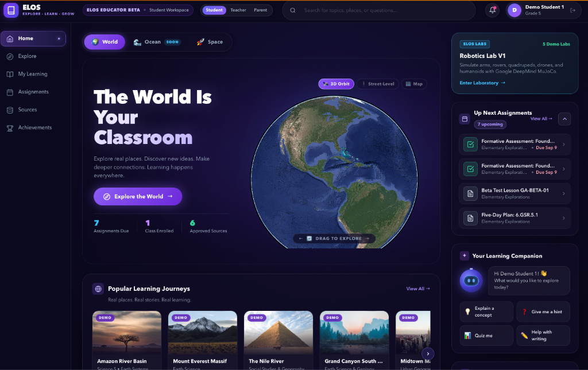This screenshot has height=370, width=588.
Task: Open Mount Everest Massif journey thumbnail
Action: click(x=203, y=333)
